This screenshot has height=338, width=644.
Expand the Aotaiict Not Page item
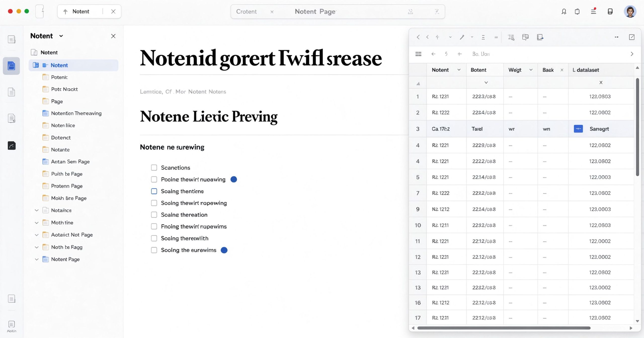point(37,235)
